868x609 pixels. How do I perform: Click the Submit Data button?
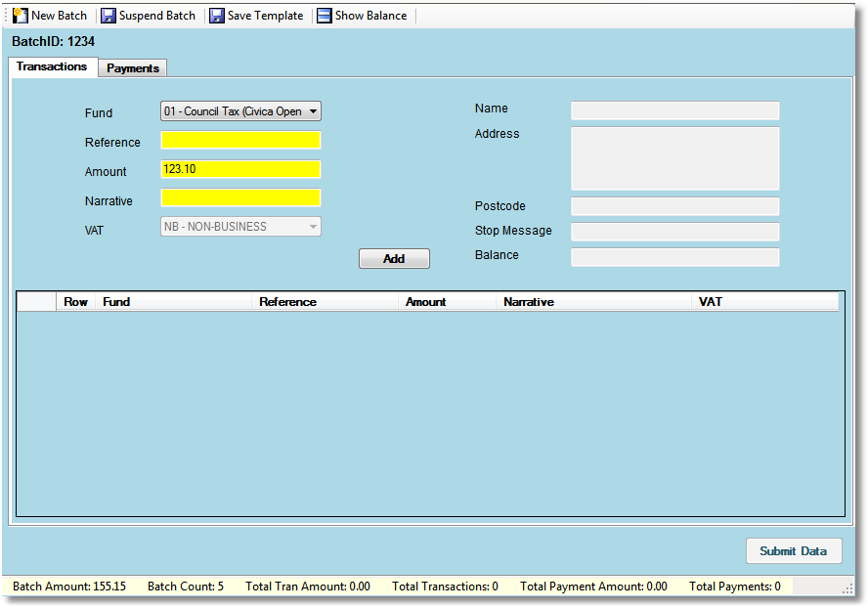coord(793,550)
